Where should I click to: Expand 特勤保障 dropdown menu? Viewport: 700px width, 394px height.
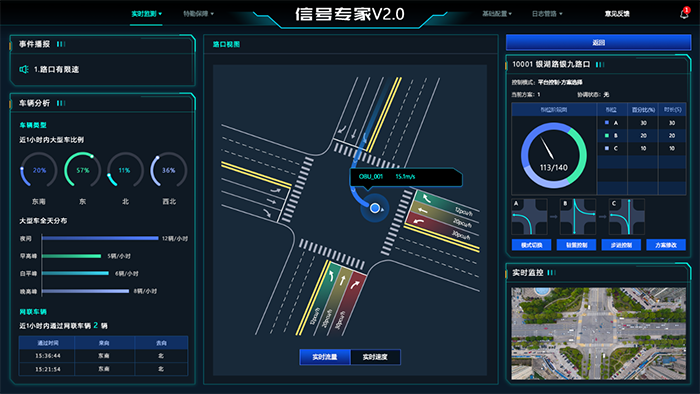click(198, 14)
